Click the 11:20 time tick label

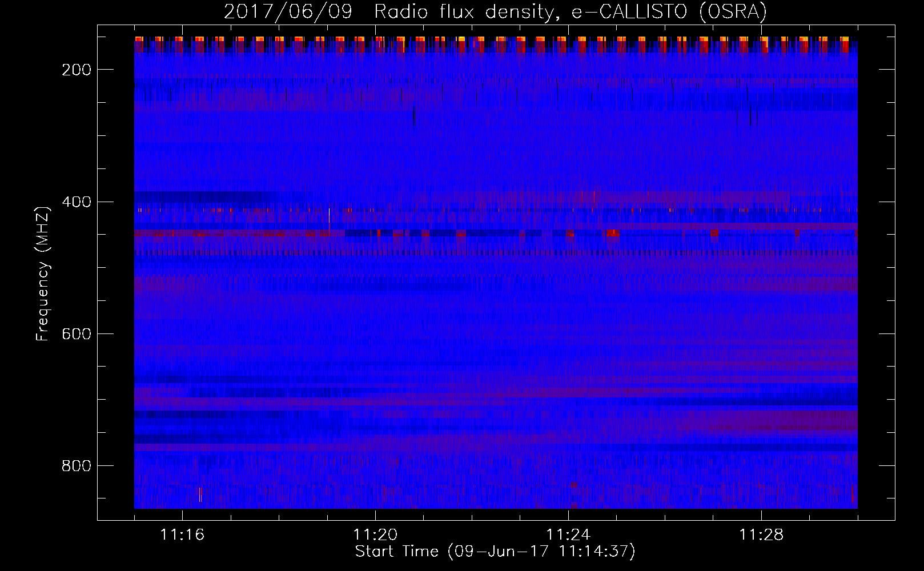[375, 535]
